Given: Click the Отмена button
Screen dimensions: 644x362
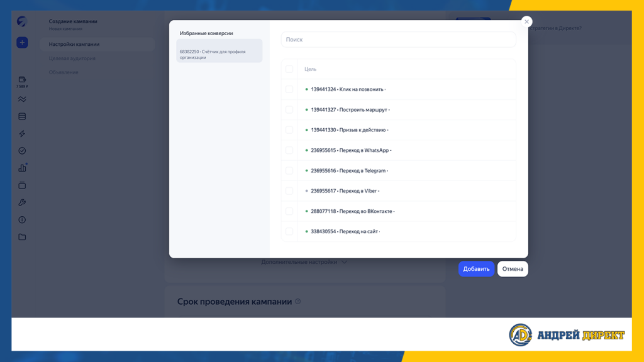Looking at the screenshot, I should 513,269.
